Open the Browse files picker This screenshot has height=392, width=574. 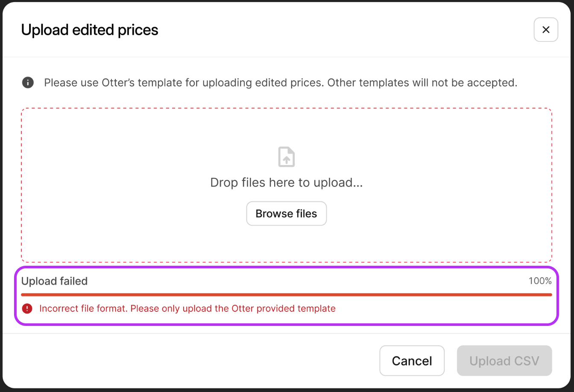[x=286, y=213]
